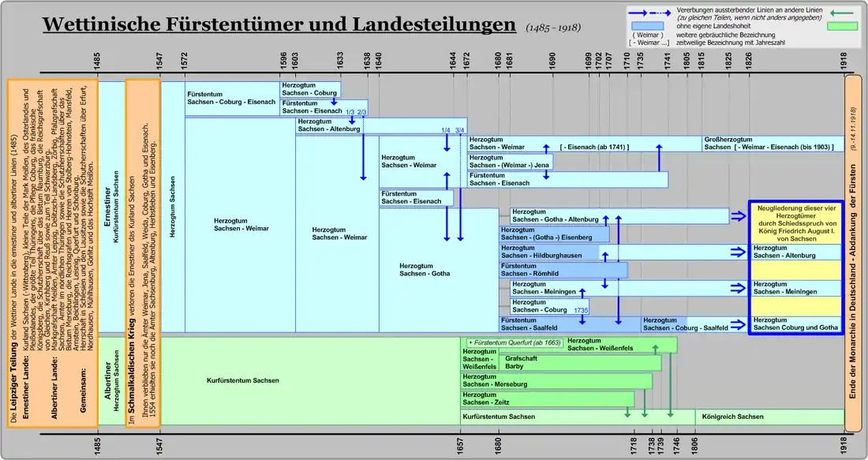
Task: Click the dashed blue arrow in the legend
Action: [x=659, y=13]
